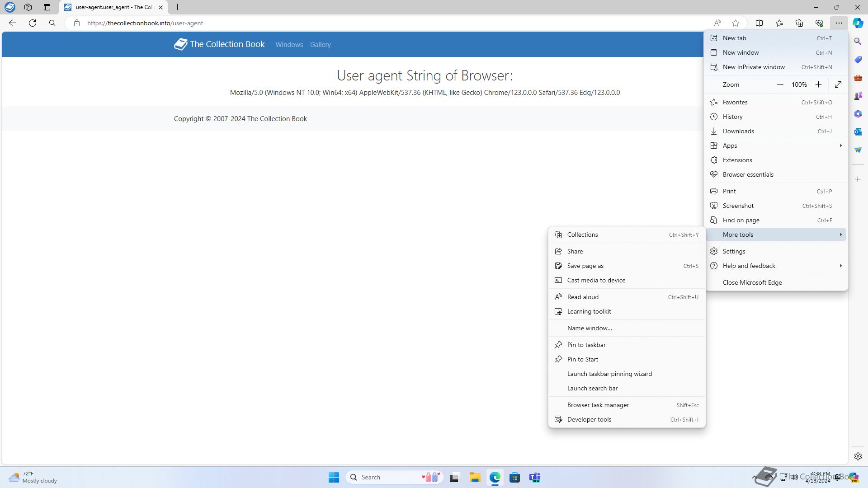
Task: Click the search magnifier icon beside reload
Action: coord(52,23)
